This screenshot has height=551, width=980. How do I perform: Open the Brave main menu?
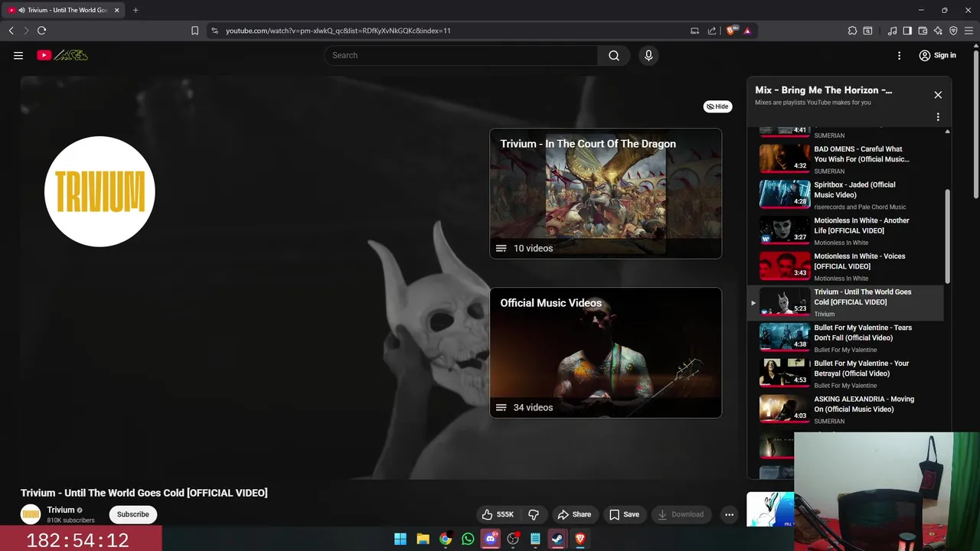pos(969,31)
